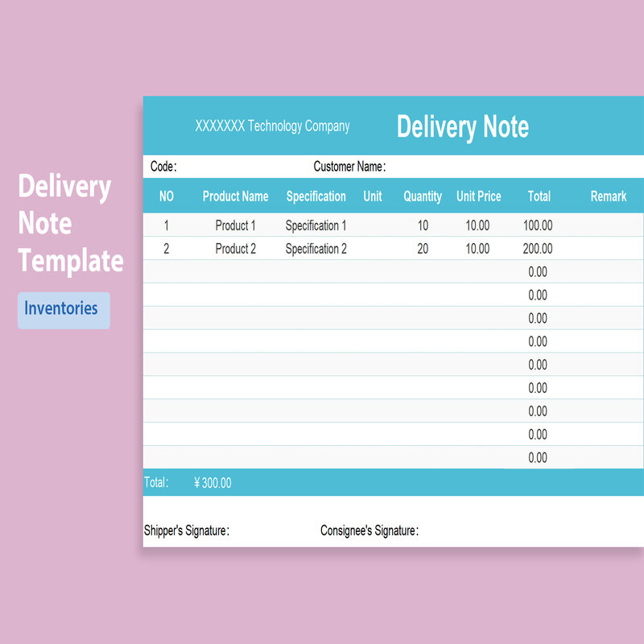The image size is (644, 644).
Task: Click the ¥300.00 grand total value
Action: coord(213,482)
